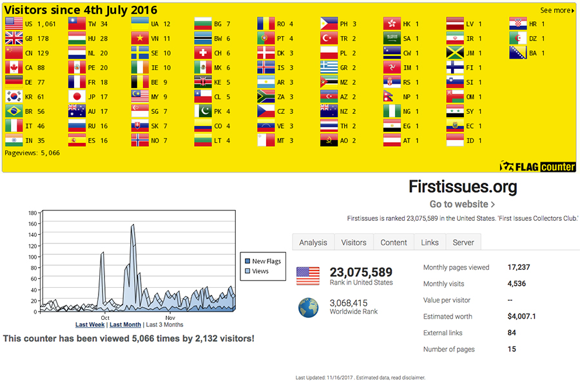Click the Canada flag beside CA 88

[x=14, y=67]
